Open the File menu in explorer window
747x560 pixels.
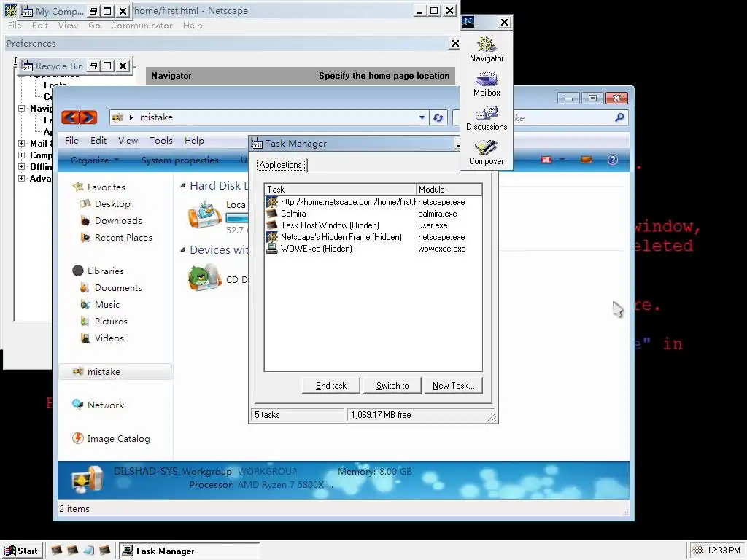(71, 141)
